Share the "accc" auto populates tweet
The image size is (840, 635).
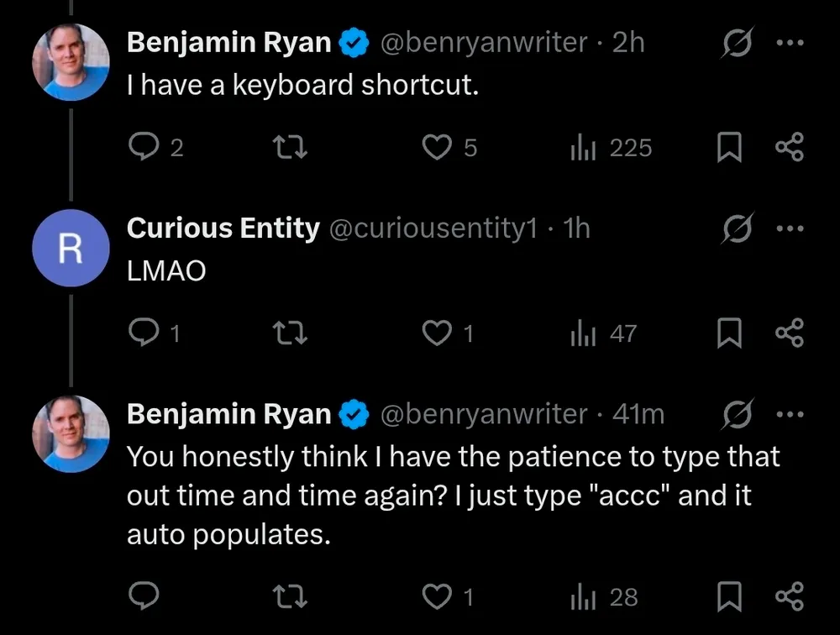tap(789, 597)
